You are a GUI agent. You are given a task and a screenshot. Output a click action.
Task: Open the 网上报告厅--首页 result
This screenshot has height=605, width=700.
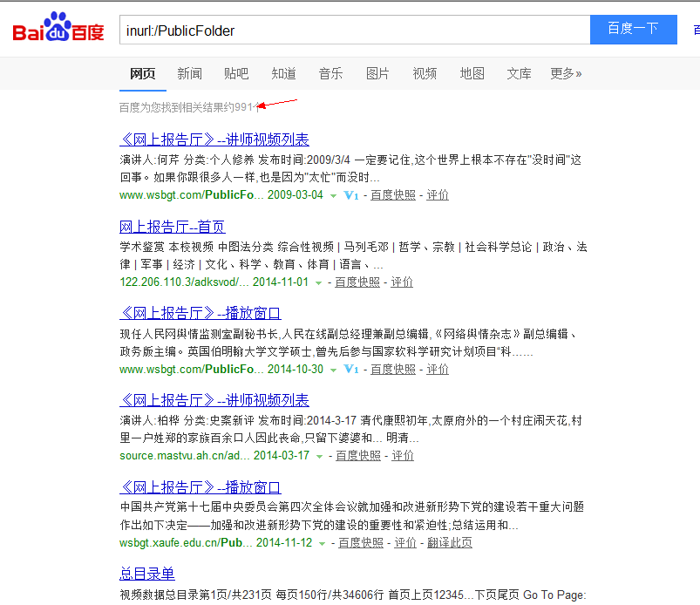tap(173, 227)
